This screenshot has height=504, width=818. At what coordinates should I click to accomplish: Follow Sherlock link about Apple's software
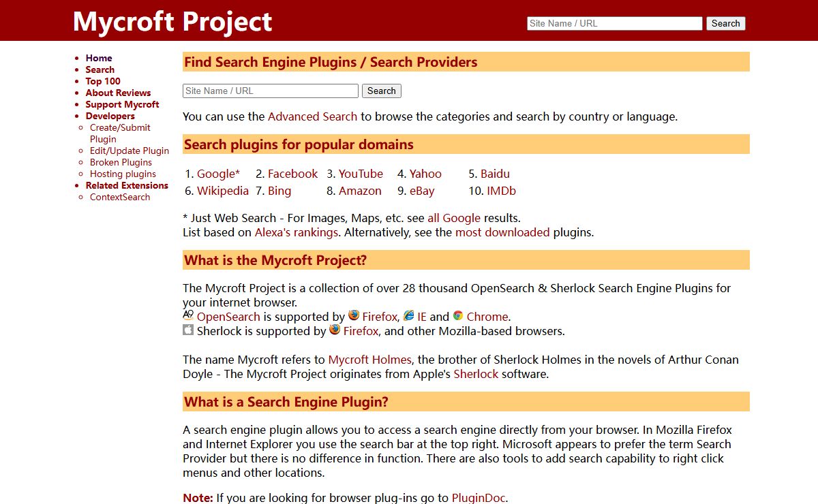(476, 374)
